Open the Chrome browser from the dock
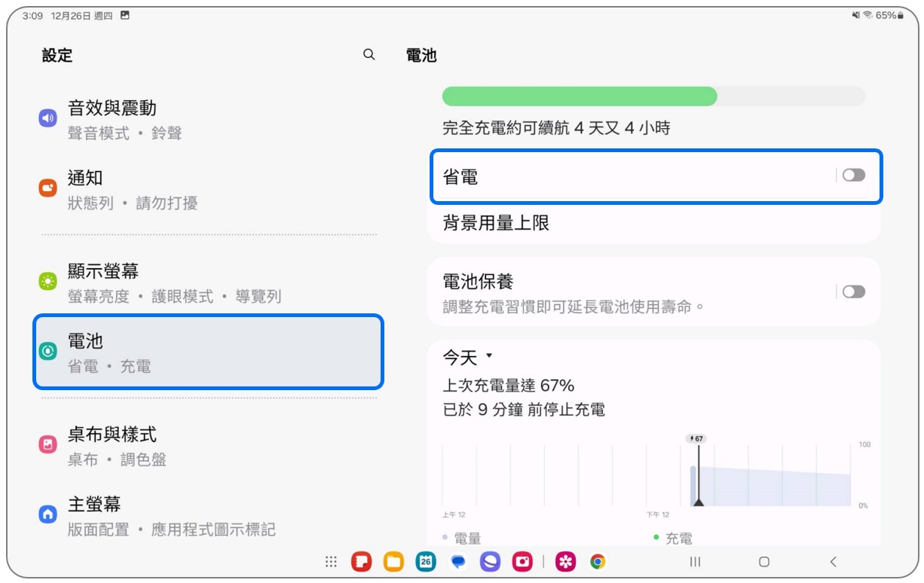The height and width of the screenshot is (583, 924). pos(598,561)
